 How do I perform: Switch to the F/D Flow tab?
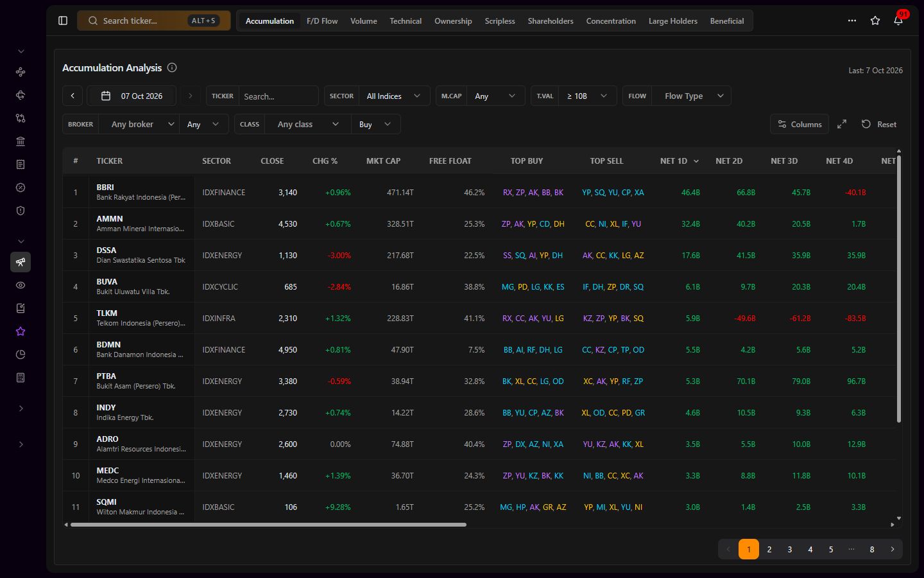click(x=322, y=21)
